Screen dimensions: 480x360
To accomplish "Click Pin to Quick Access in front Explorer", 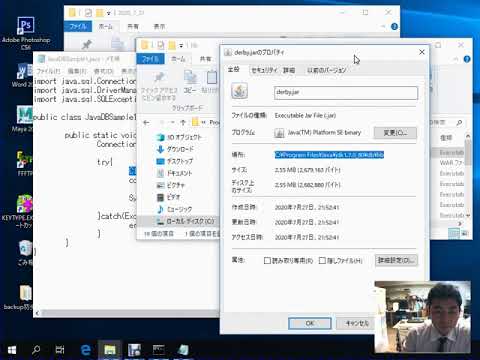I will pos(159,87).
